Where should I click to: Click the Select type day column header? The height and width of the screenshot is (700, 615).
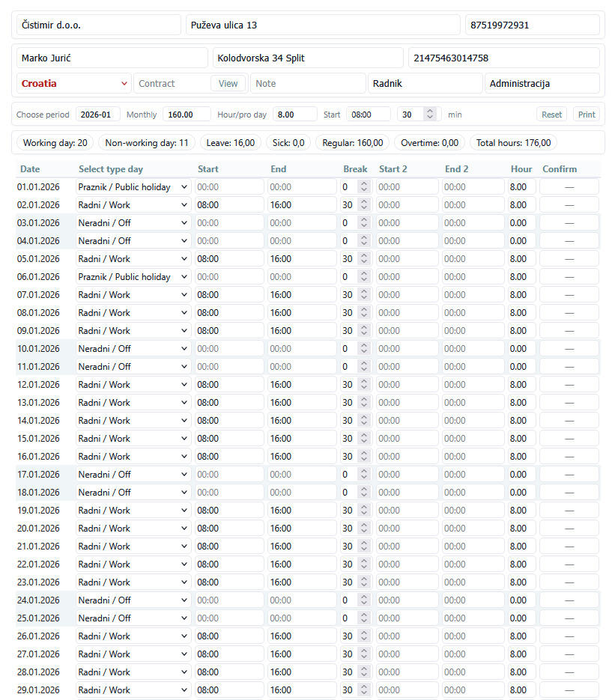[x=111, y=169]
